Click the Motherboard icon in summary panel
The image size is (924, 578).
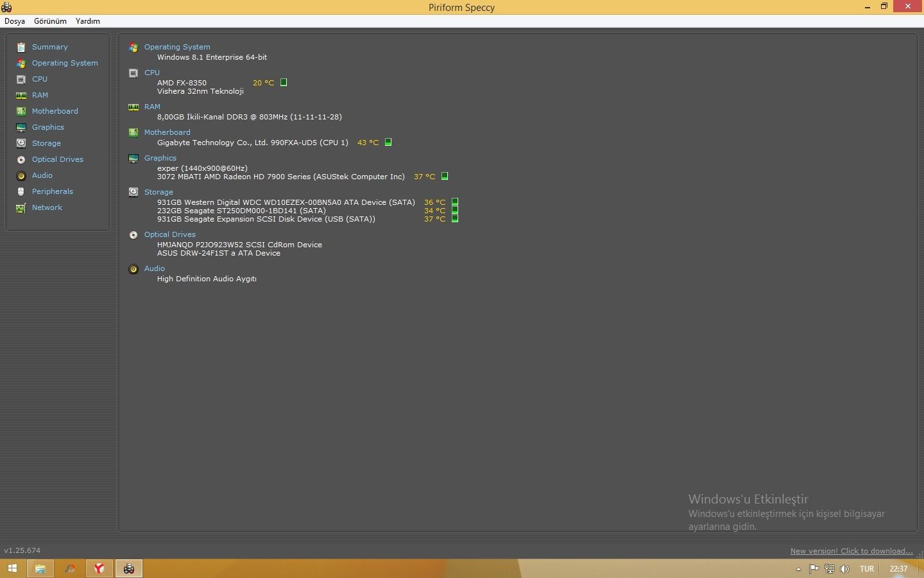(x=133, y=133)
